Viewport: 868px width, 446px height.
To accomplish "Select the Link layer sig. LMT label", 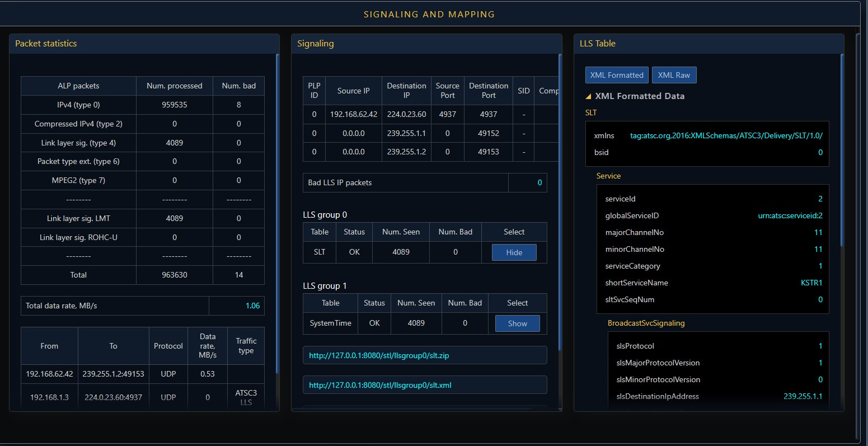I will tap(78, 218).
